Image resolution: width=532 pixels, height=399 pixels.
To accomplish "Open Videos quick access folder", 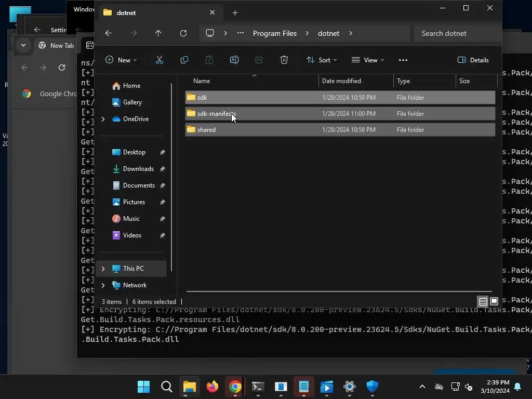I will (x=133, y=235).
